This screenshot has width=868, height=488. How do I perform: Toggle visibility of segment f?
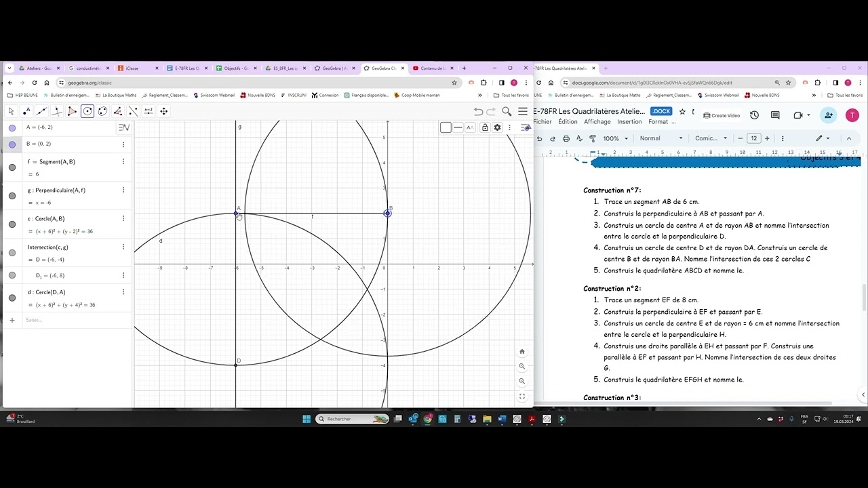pos(12,167)
